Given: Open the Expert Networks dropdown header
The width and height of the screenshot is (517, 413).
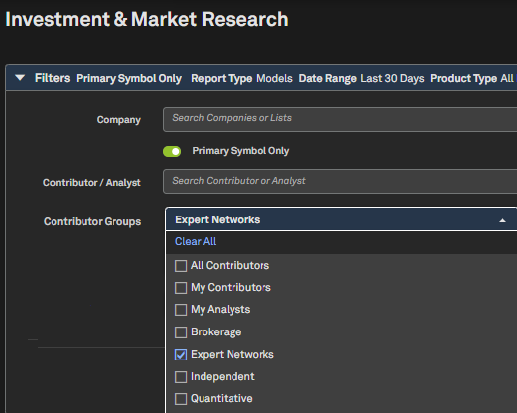Looking at the screenshot, I should tap(341, 219).
